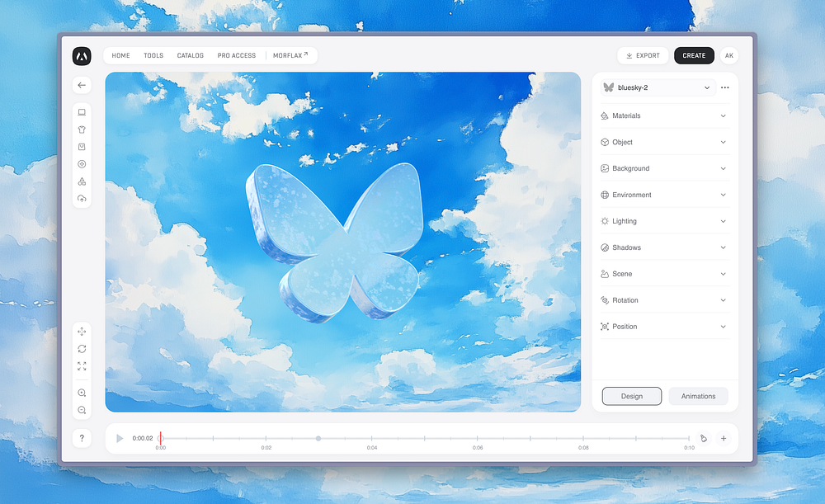825x504 pixels.
Task: Click the Create button
Action: [694, 55]
